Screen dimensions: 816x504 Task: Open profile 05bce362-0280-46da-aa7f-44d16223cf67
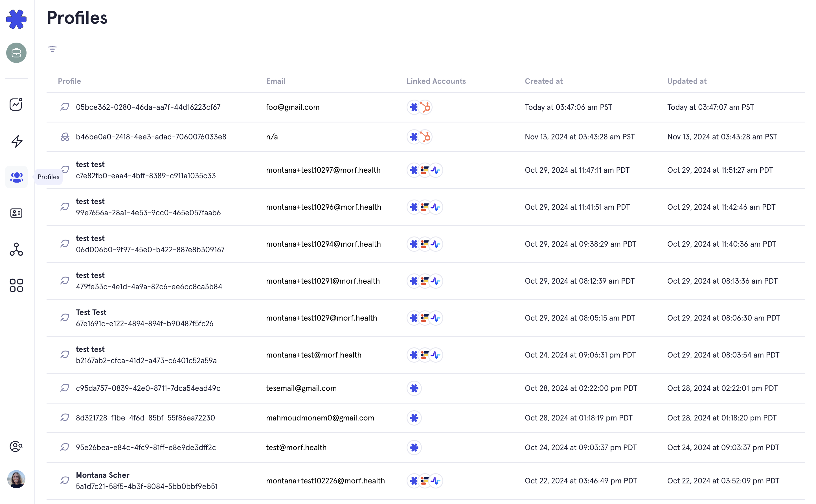(x=148, y=107)
